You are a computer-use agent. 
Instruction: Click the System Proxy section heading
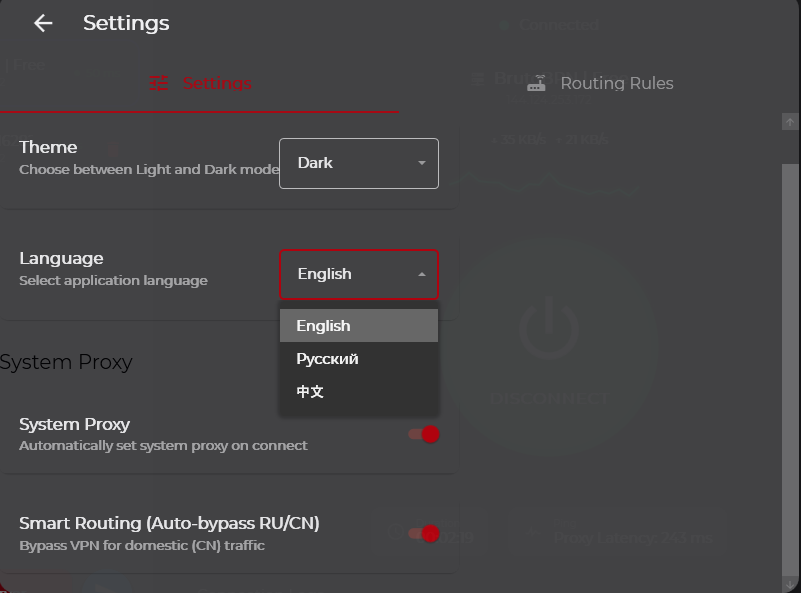tap(66, 362)
